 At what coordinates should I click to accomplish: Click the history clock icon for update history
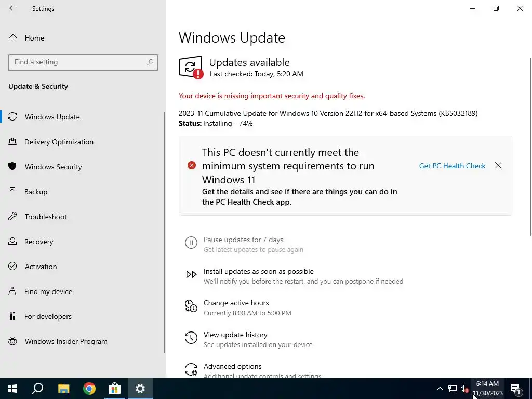tap(191, 338)
